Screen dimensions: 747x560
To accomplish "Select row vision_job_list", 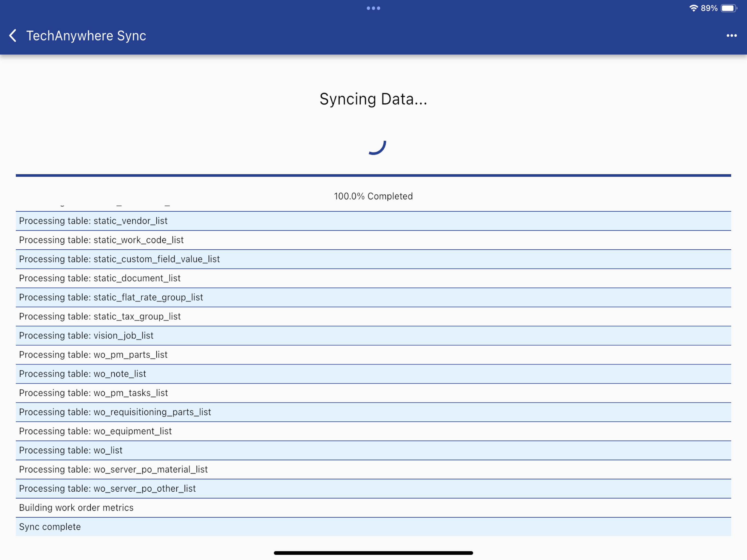I will click(373, 336).
